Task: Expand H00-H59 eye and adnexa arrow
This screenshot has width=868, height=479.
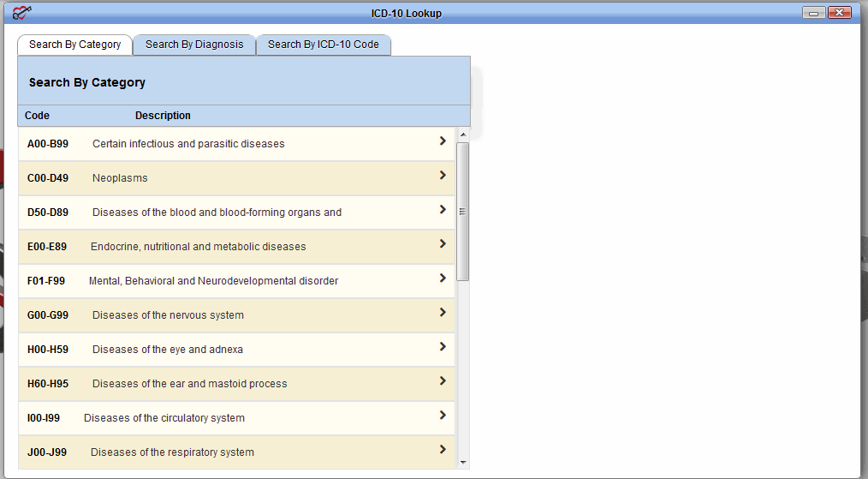Action: (x=443, y=347)
